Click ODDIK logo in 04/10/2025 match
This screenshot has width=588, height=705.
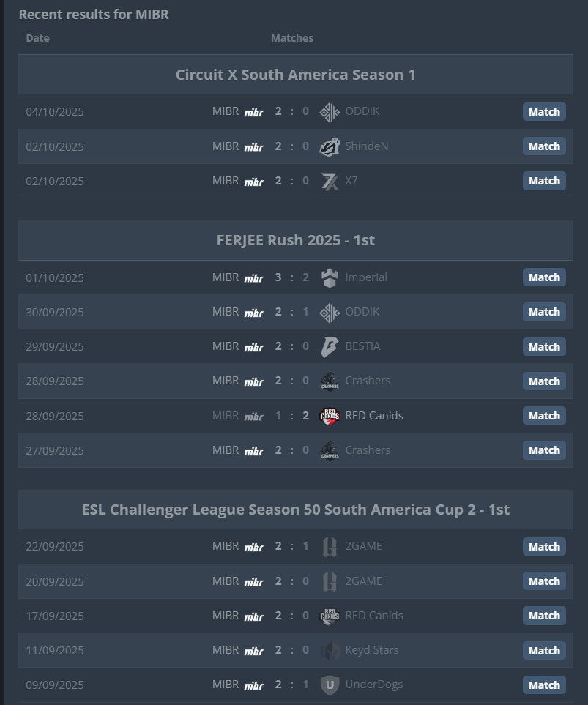click(330, 112)
